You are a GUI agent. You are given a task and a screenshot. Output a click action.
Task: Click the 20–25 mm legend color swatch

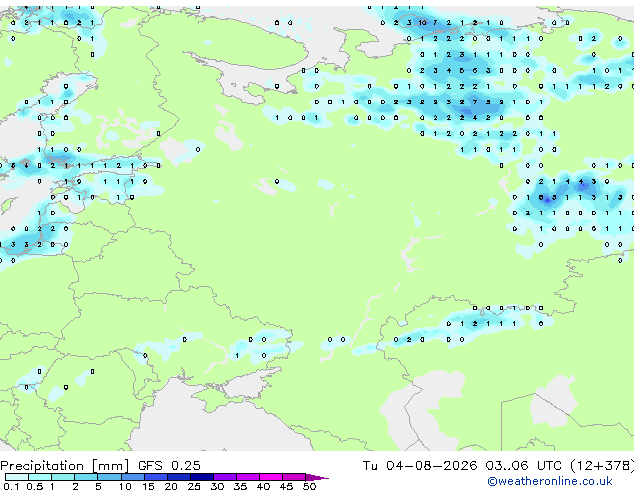click(179, 477)
